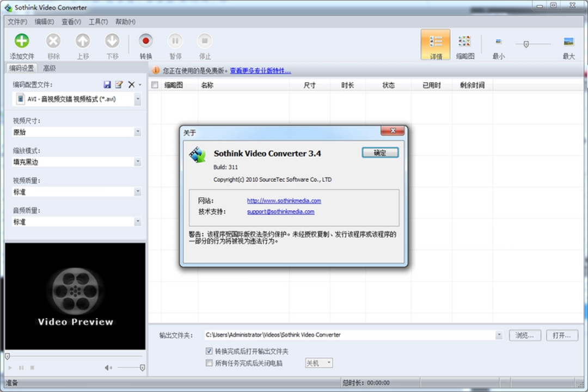This screenshot has width=588, height=392.
Task: Start conversion with the 转换 icon
Action: [145, 41]
